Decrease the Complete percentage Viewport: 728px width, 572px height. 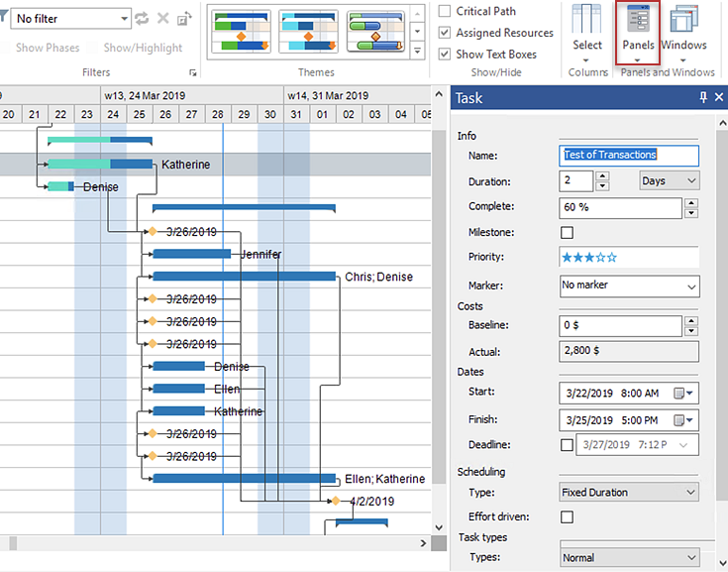691,213
